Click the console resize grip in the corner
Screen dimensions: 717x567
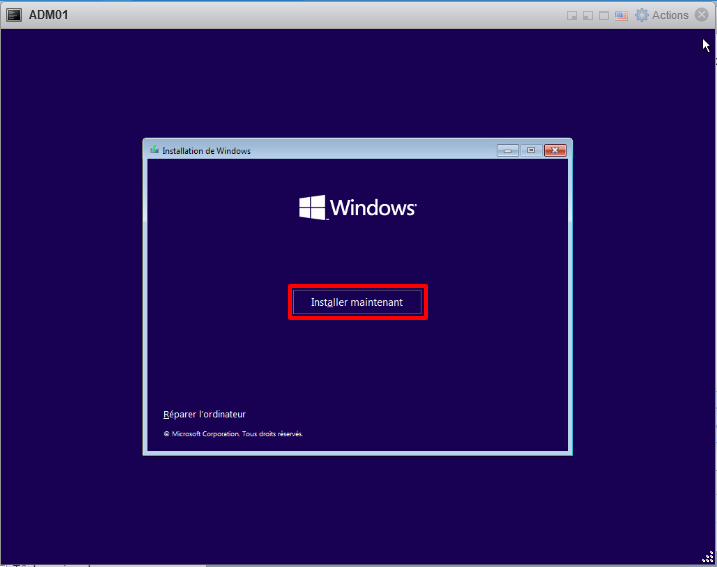(708, 558)
